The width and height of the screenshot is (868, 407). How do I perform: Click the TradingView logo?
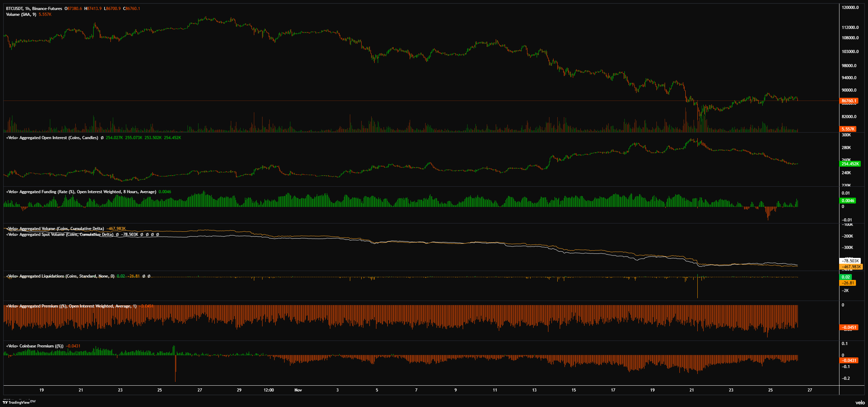point(17,402)
